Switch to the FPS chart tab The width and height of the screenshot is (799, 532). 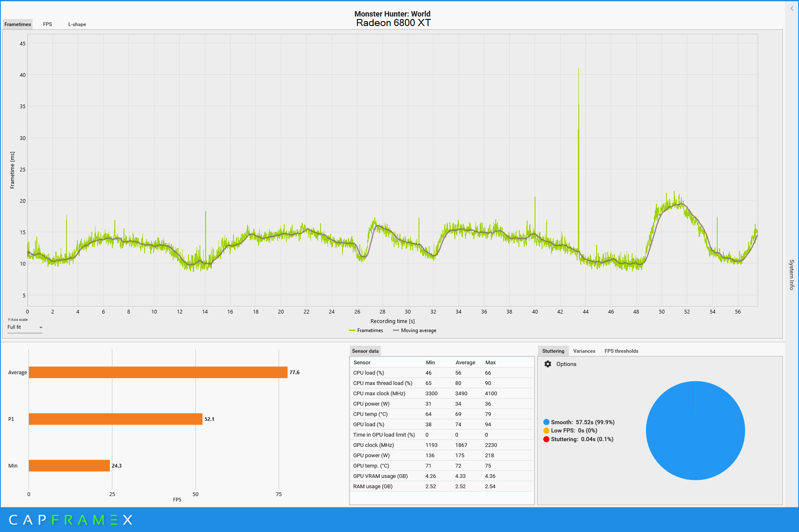point(48,24)
